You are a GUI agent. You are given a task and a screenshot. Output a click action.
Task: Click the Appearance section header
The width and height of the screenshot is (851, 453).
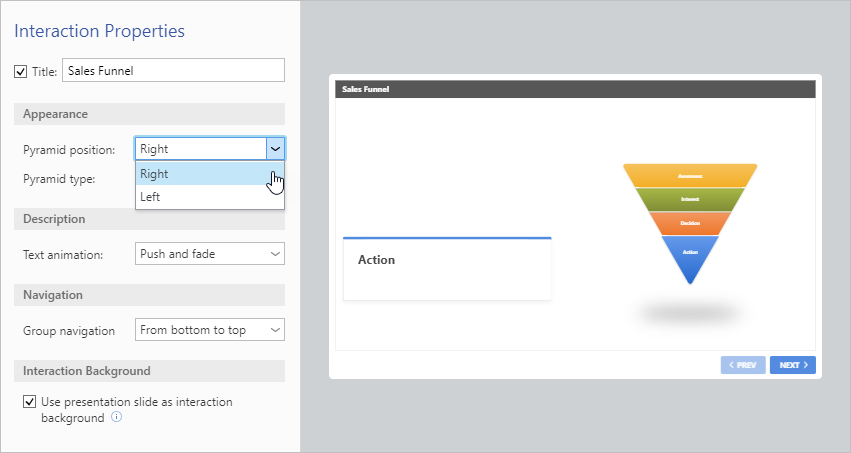149,114
